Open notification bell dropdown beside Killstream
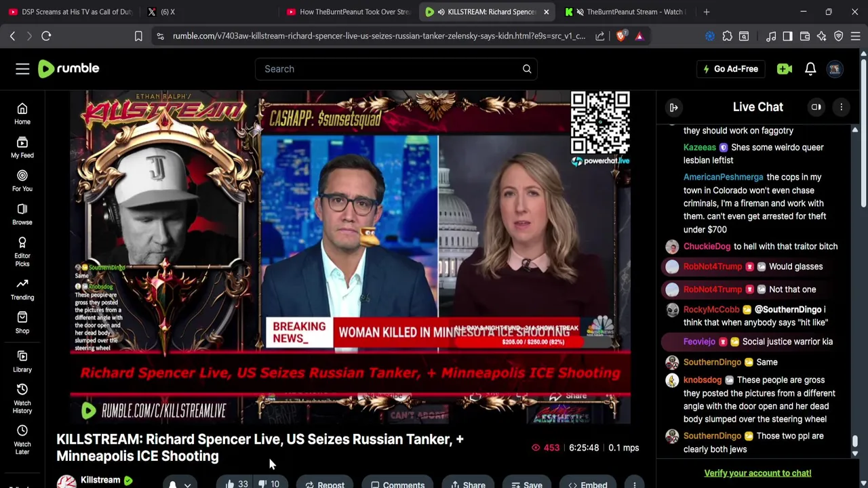868x488 pixels. [x=180, y=484]
